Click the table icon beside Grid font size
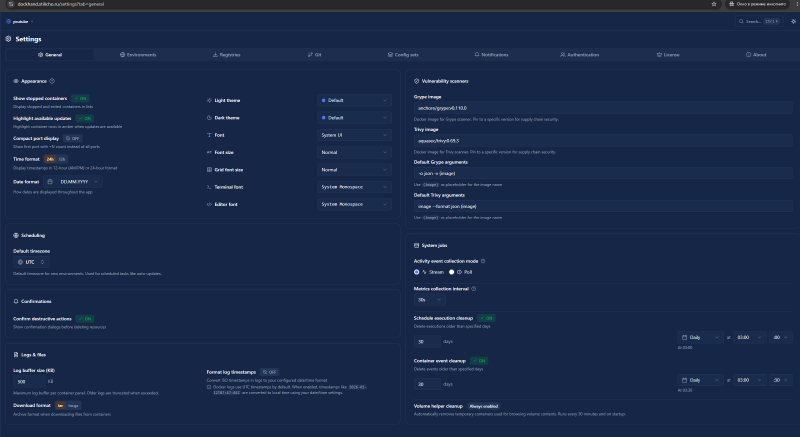The height and width of the screenshot is (437, 800). tap(209, 170)
